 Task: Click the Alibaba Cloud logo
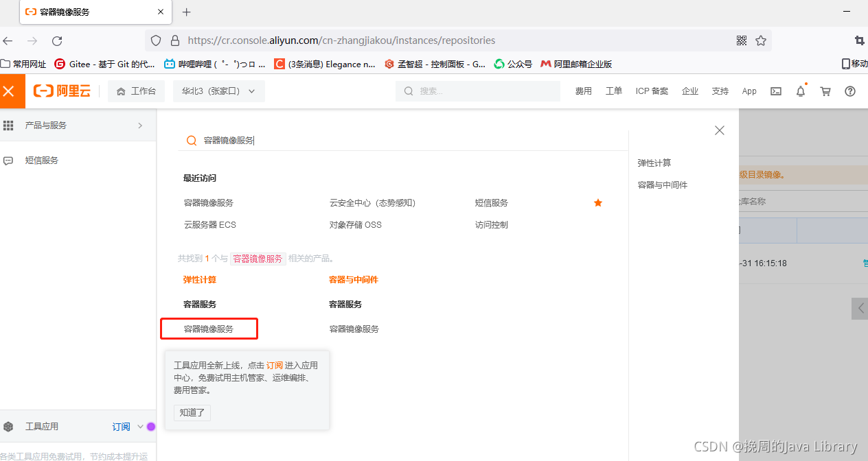click(x=62, y=91)
